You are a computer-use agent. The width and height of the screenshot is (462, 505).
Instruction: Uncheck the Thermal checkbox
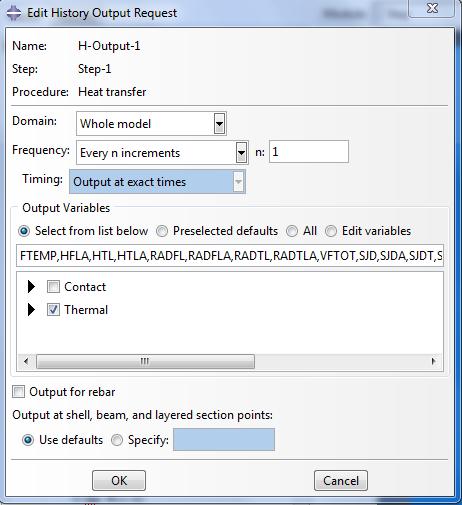[x=53, y=310]
